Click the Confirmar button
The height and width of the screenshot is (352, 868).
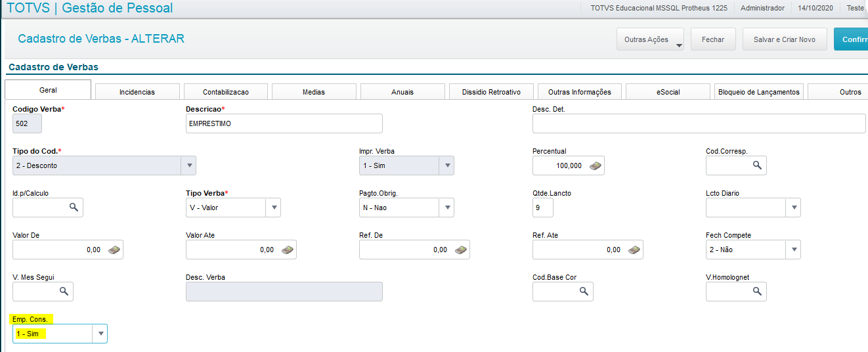point(851,39)
